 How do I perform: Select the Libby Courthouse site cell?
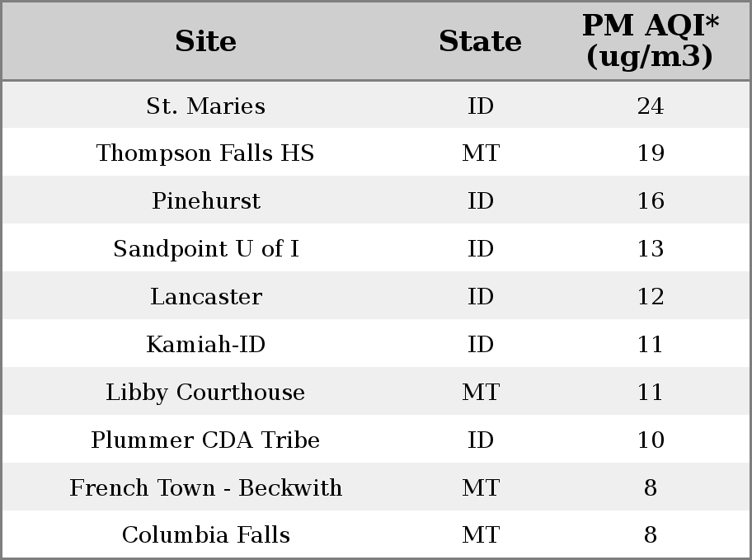[x=205, y=392]
